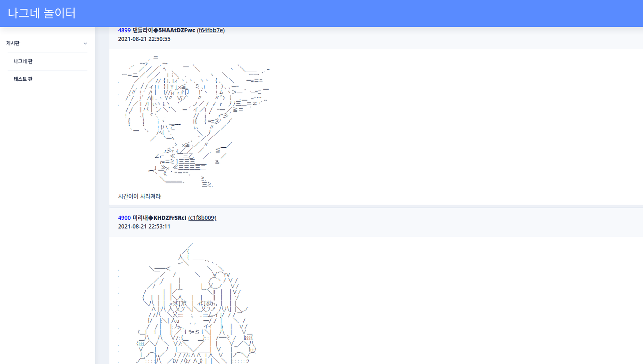Expand the 게시판 navigation chevron
This screenshot has height=364, width=643.
coord(85,43)
